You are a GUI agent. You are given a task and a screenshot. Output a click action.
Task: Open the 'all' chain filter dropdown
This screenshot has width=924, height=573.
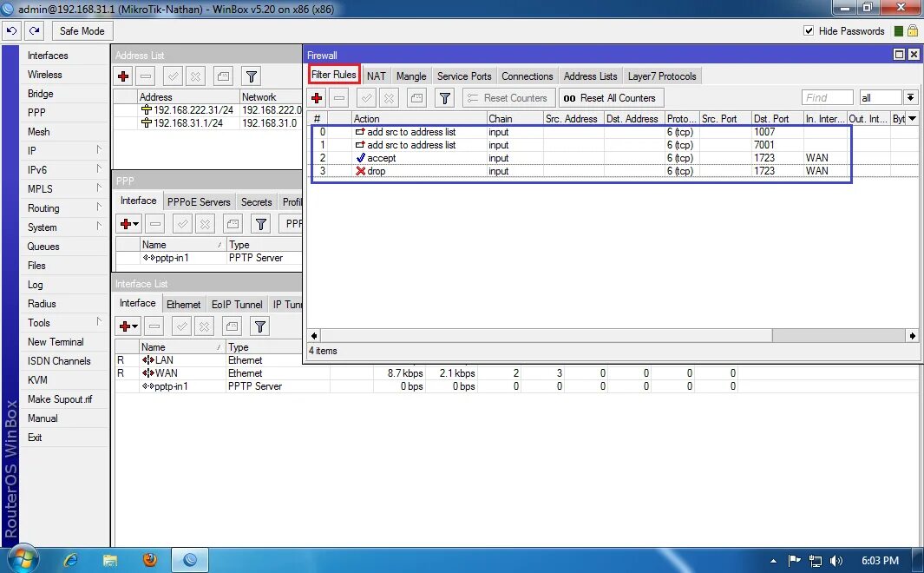[910, 98]
